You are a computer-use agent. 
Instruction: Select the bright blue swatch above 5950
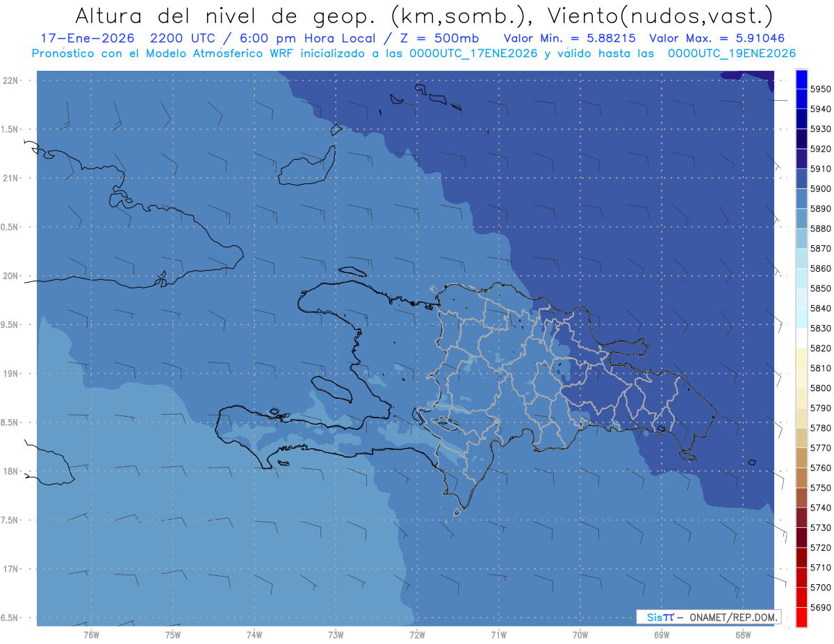(801, 79)
